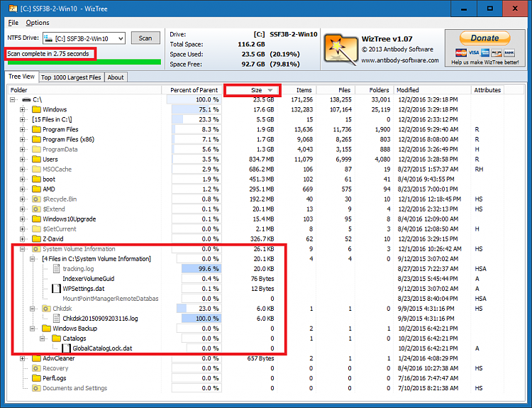Click the boot folder icon

(x=36, y=180)
